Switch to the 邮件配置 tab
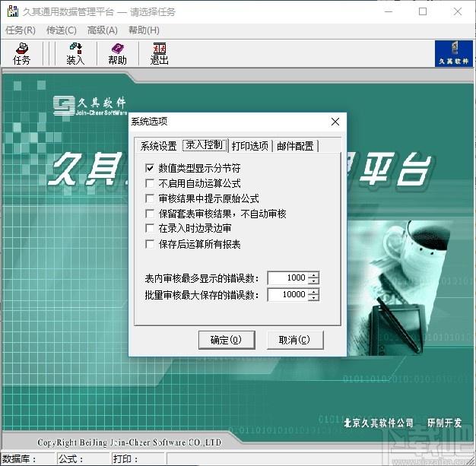The image size is (476, 466). 295,146
